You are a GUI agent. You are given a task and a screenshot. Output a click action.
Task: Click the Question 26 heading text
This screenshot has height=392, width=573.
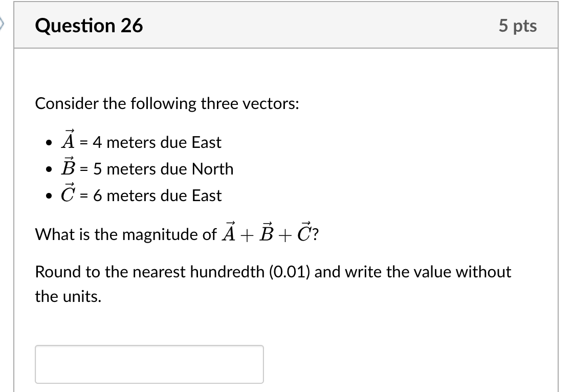(89, 25)
